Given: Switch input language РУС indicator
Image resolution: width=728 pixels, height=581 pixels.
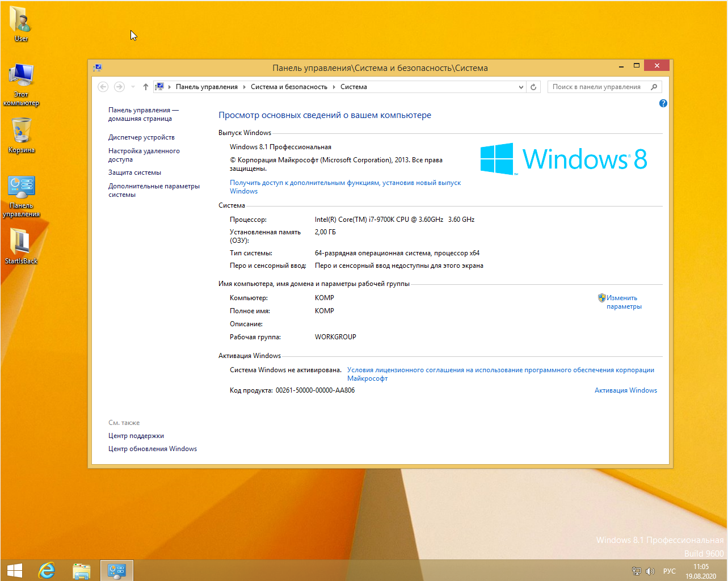Looking at the screenshot, I should click(670, 571).
